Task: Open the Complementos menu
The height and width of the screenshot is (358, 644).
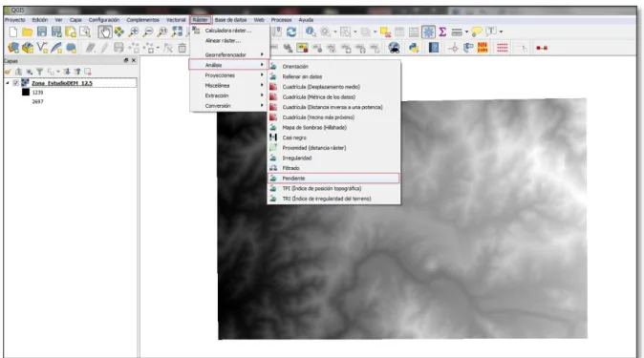Action: coord(143,20)
